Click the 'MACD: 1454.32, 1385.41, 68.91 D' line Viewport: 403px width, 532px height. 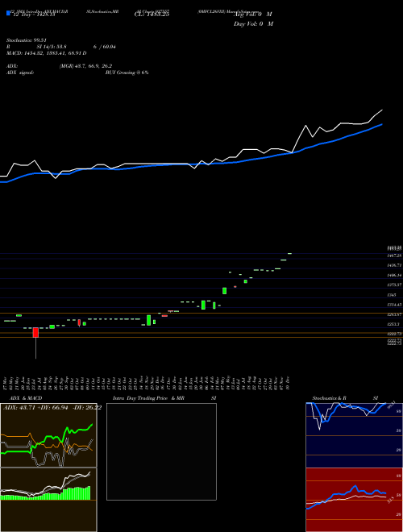pos(47,53)
